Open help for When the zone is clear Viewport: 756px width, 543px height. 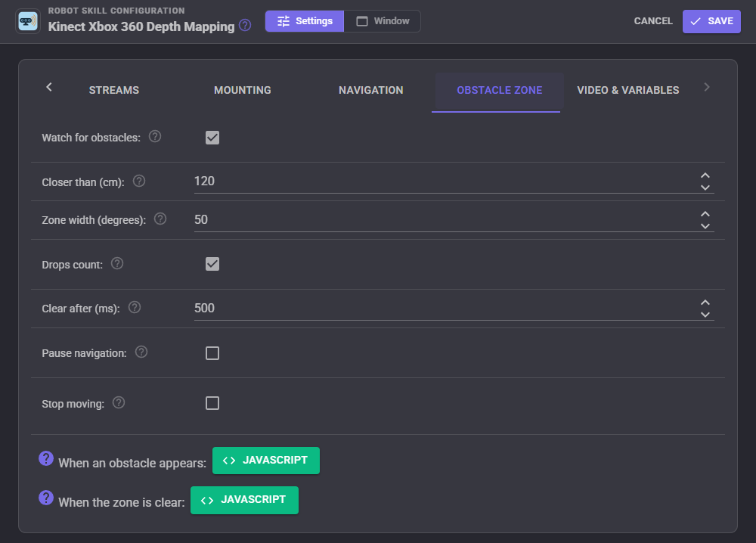pos(46,498)
